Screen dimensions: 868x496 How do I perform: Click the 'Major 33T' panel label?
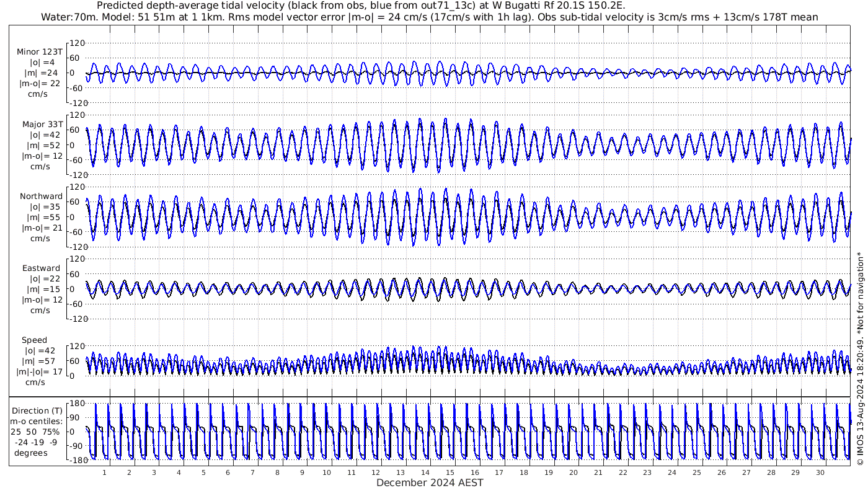pyautogui.click(x=42, y=124)
